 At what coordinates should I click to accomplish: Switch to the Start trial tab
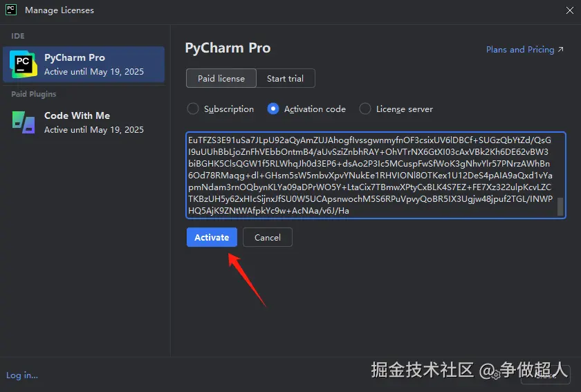click(x=285, y=79)
